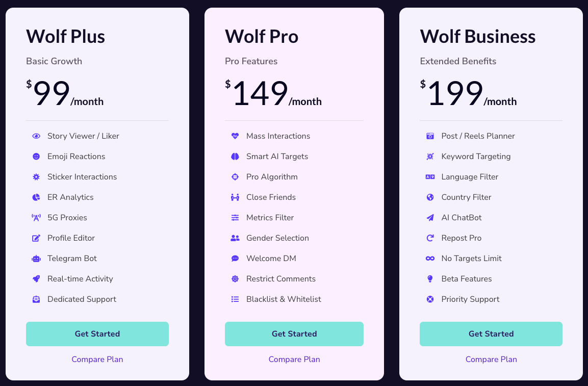588x386 pixels.
Task: Select the AI ChatBot paper plane icon
Action: (430, 218)
